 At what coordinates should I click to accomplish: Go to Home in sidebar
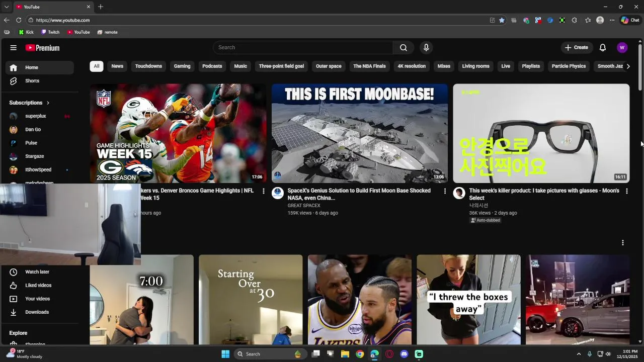[40, 67]
